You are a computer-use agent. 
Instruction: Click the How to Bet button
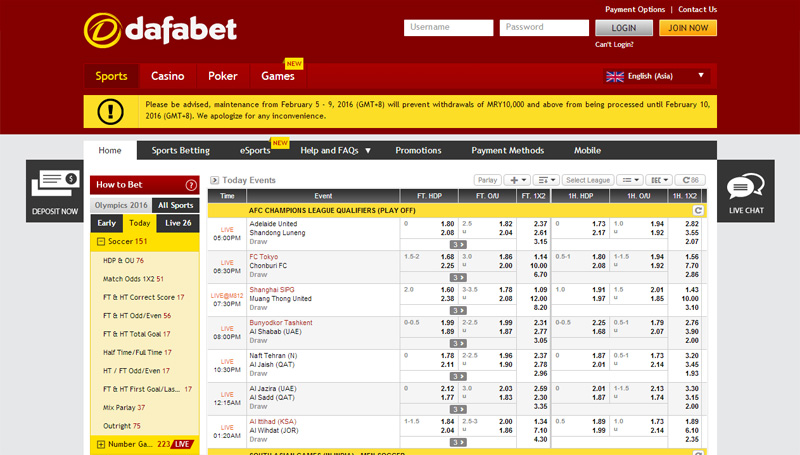[x=145, y=185]
